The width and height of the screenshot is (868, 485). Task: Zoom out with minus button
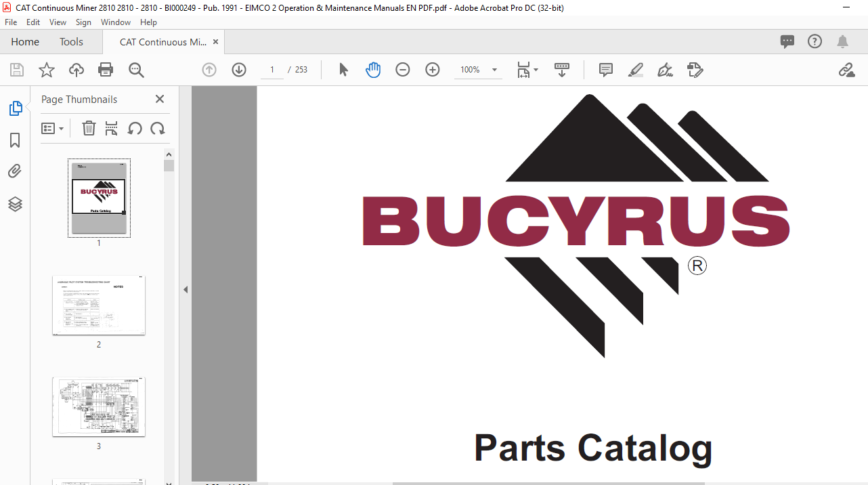(403, 70)
